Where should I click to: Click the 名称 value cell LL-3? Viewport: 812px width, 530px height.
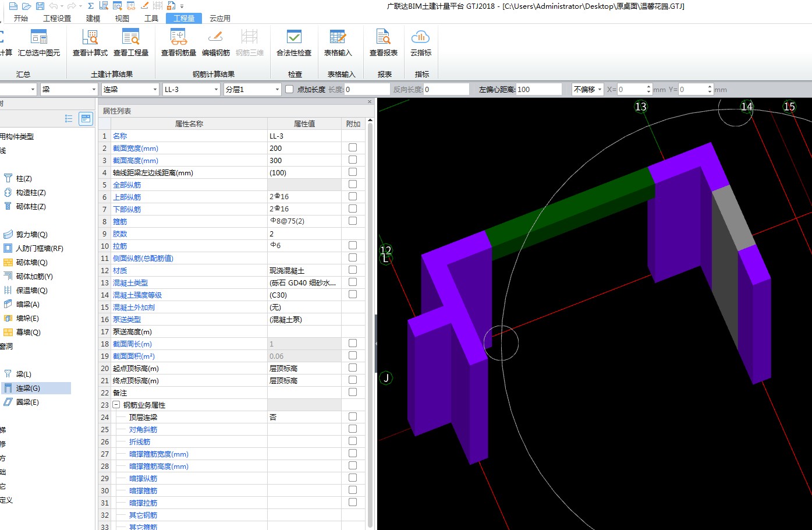pyautogui.click(x=304, y=136)
